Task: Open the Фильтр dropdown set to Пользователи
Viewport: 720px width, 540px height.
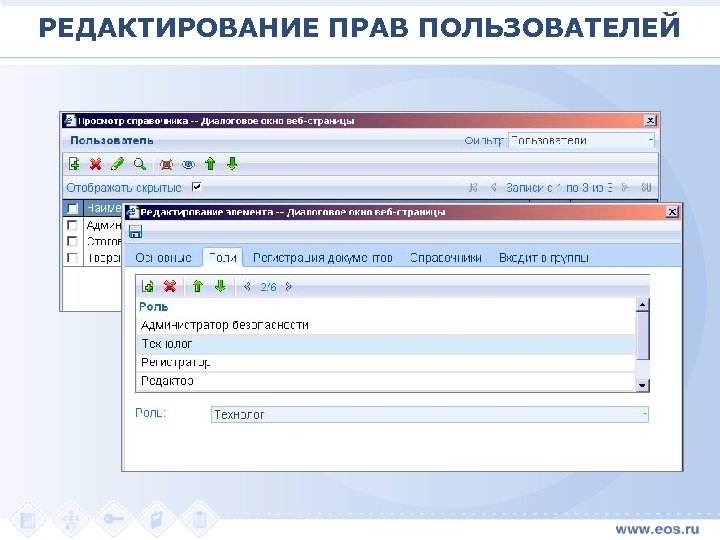Action: [581, 141]
